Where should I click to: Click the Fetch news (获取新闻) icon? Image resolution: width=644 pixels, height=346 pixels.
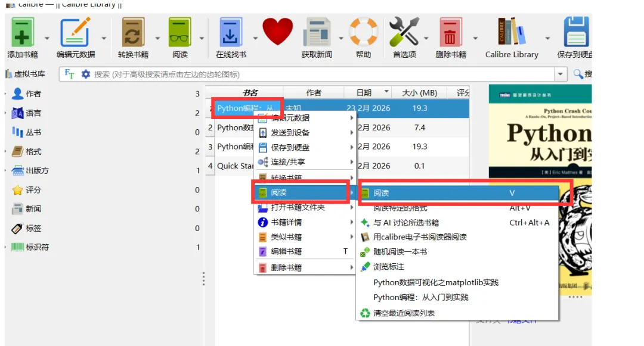[x=317, y=32]
